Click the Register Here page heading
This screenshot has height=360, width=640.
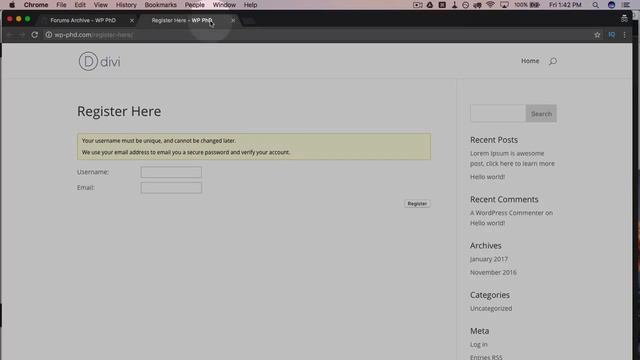(119, 111)
